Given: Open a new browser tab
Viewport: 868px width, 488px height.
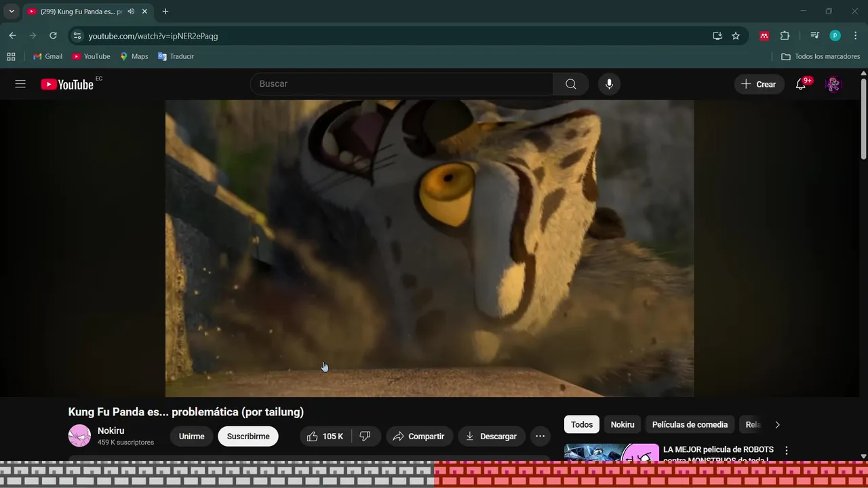Looking at the screenshot, I should coord(165,12).
